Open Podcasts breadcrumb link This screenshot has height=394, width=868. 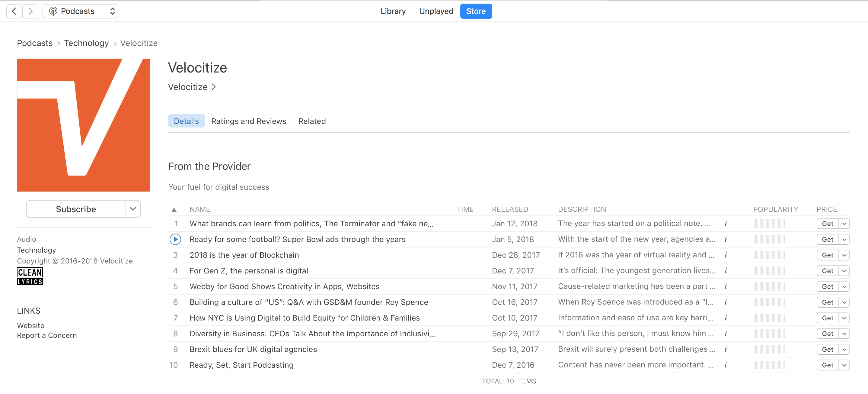pyautogui.click(x=35, y=43)
